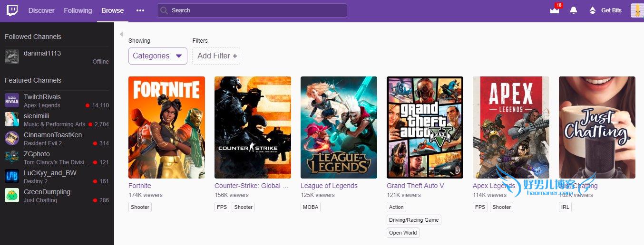Click FPS tag under Counter-Strike
The image size is (644, 245).
coord(222,207)
